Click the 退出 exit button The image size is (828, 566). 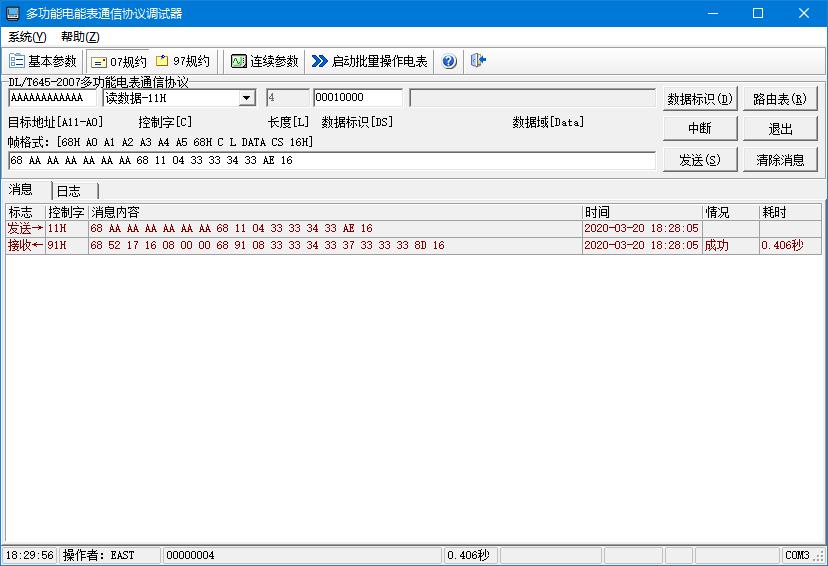pyautogui.click(x=780, y=129)
